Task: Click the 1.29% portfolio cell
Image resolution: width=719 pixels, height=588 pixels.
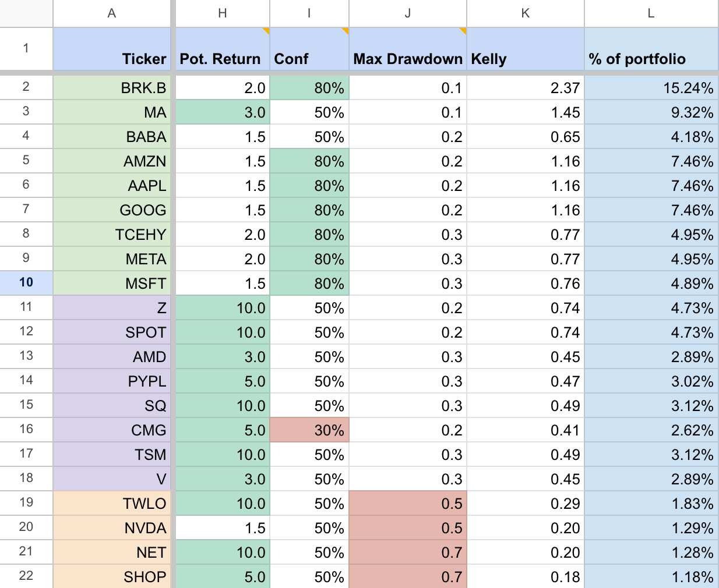Action: click(651, 528)
